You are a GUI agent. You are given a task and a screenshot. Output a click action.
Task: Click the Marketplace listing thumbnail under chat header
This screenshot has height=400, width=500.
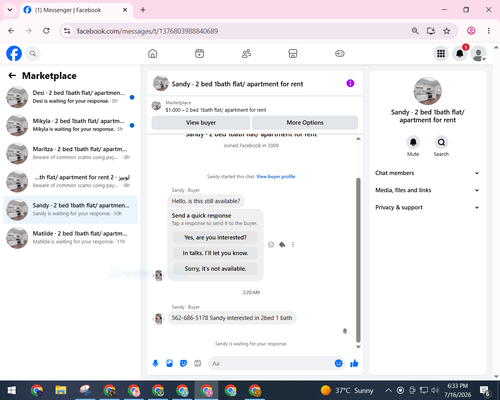[156, 106]
